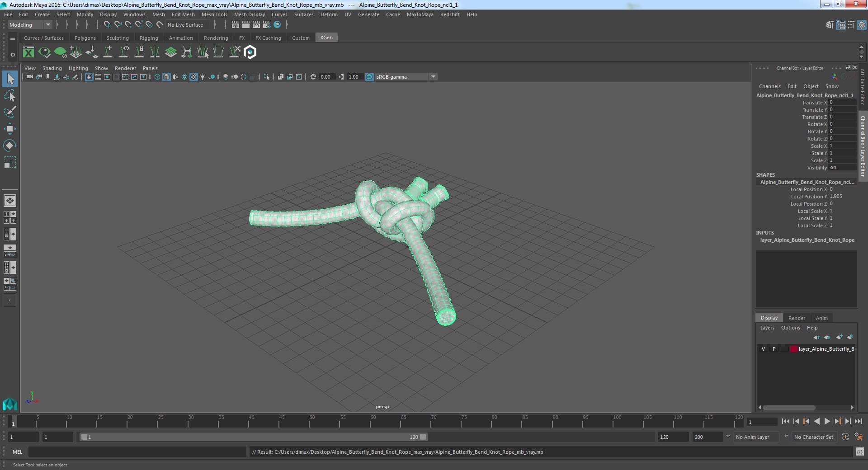Screen dimensions: 868x470
Task: Open animation preferences running man icon
Action: point(859,437)
